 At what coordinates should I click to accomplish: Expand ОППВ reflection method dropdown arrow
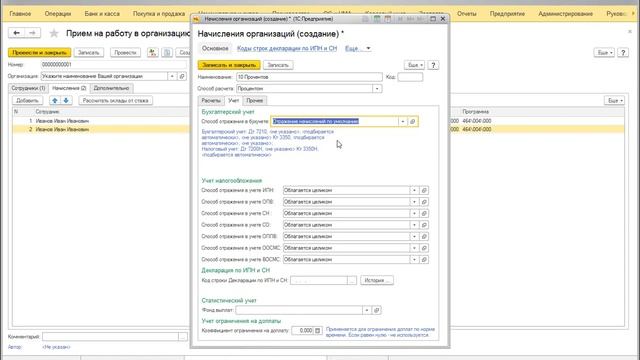(x=414, y=236)
